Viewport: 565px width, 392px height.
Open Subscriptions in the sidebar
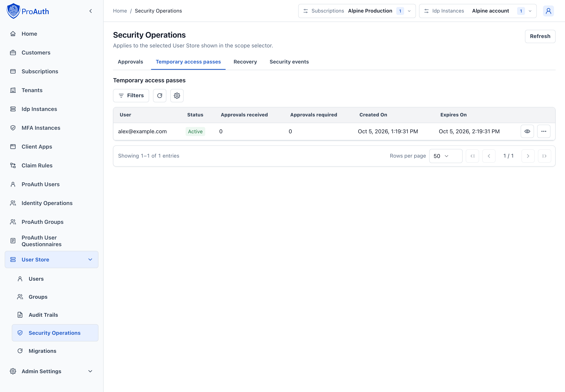(x=52, y=72)
